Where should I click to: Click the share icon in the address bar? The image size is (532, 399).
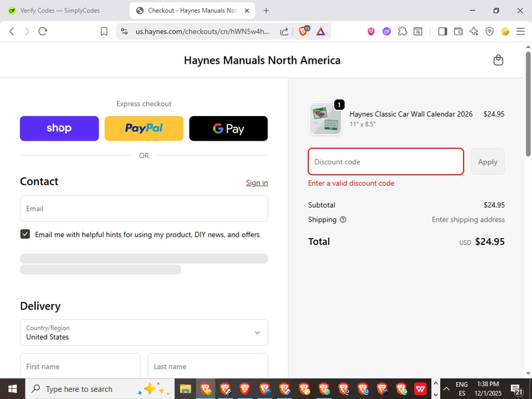(x=284, y=32)
